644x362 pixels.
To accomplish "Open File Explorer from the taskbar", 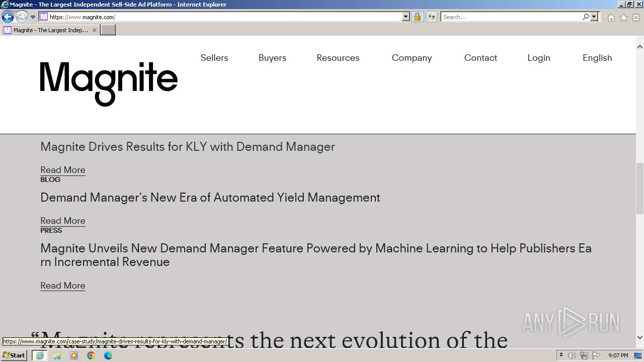I will 57,355.
